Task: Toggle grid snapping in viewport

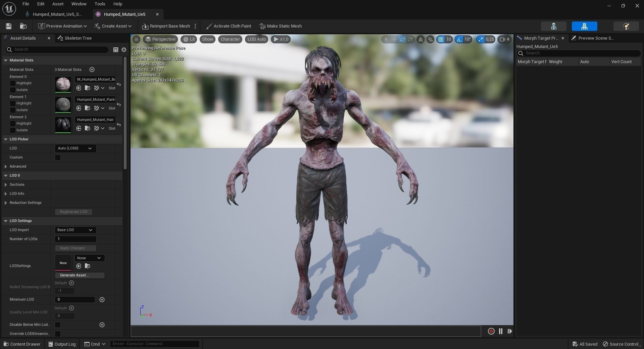Action: pos(441,39)
